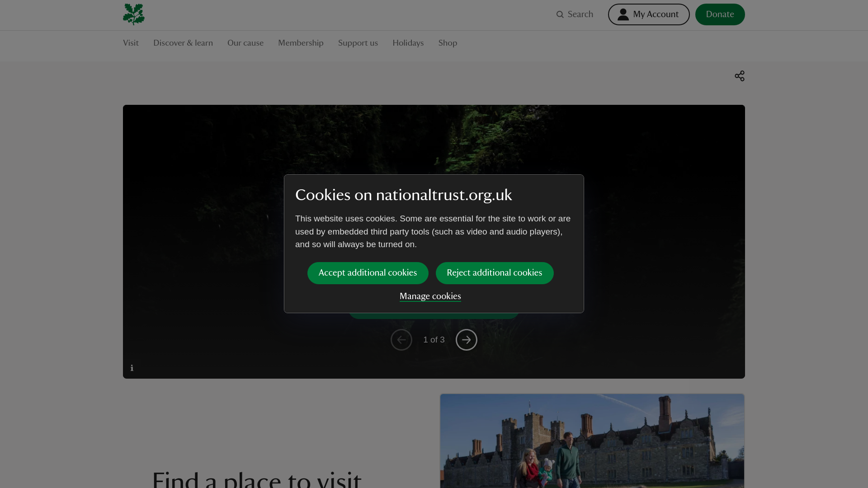Go to the Shop link

pyautogui.click(x=448, y=43)
